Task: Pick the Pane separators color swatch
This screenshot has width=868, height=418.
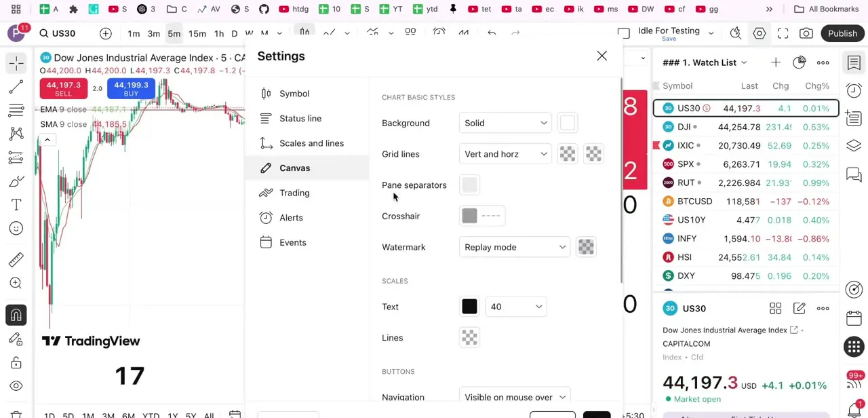Action: (x=469, y=185)
